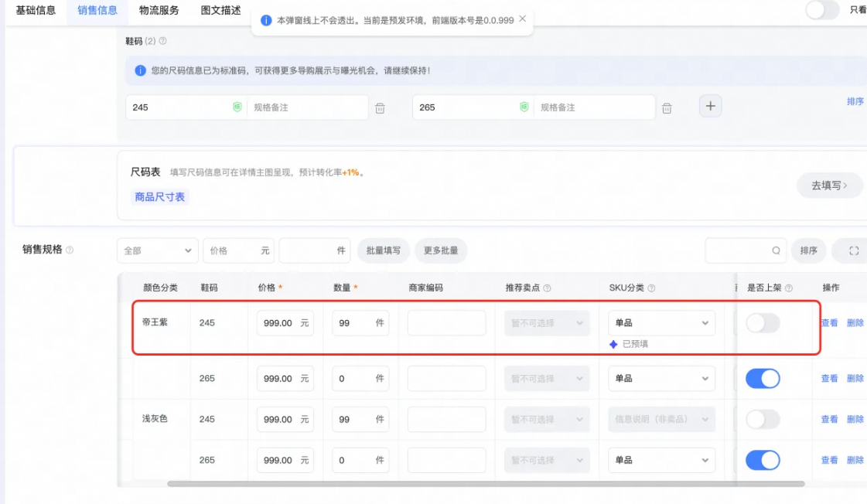Click the batch quantity 件 input field
Screen dimensions: 867x504
pyautogui.click(x=315, y=250)
